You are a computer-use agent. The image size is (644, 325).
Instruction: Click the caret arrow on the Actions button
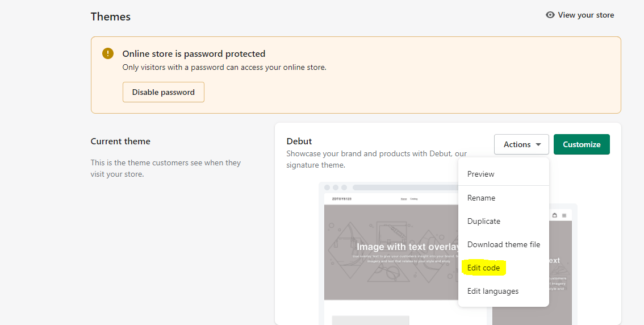pos(538,145)
